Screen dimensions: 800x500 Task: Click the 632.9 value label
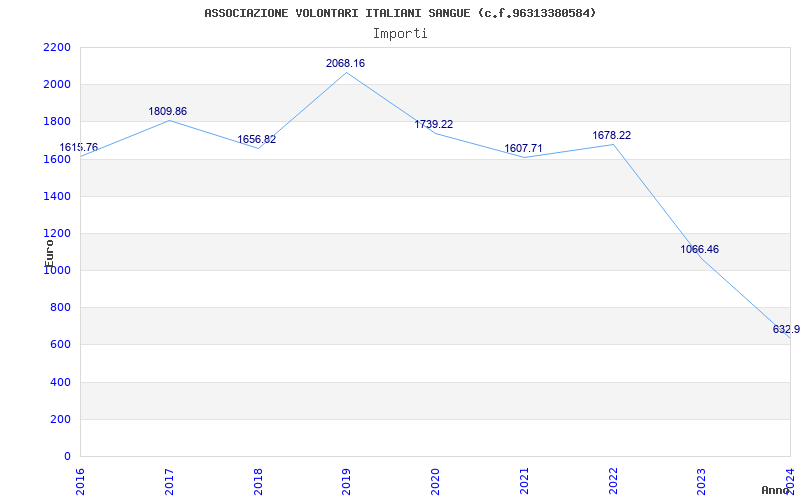pos(786,329)
